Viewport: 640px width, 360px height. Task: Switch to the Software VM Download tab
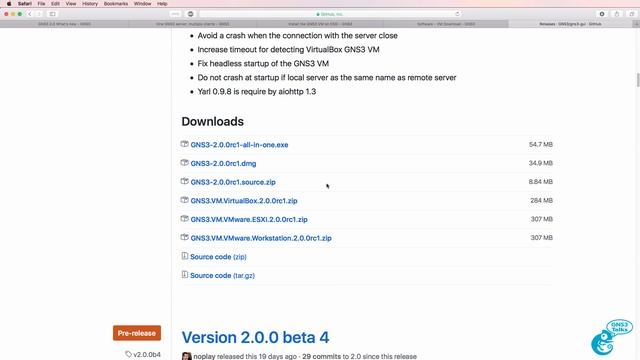click(446, 24)
